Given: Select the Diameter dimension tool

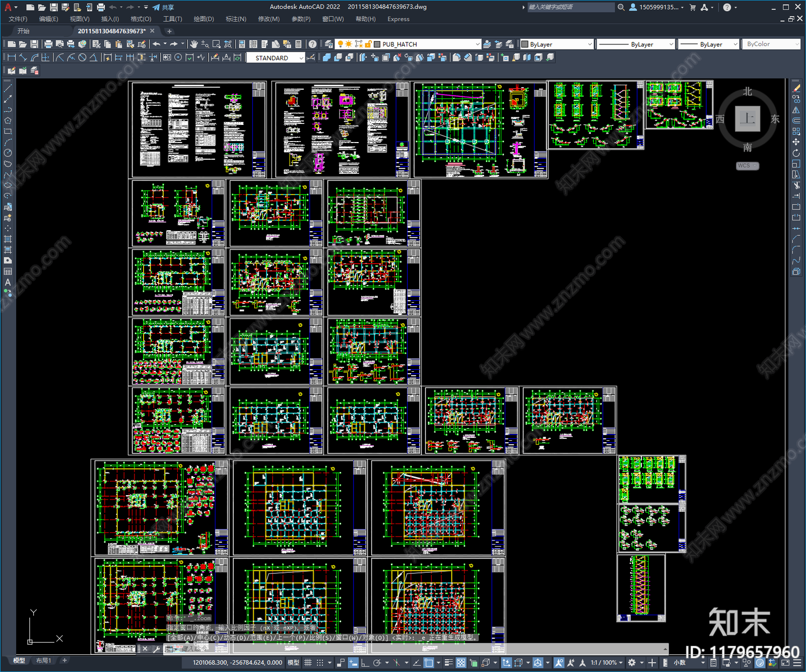Looking at the screenshot, I should [x=82, y=57].
